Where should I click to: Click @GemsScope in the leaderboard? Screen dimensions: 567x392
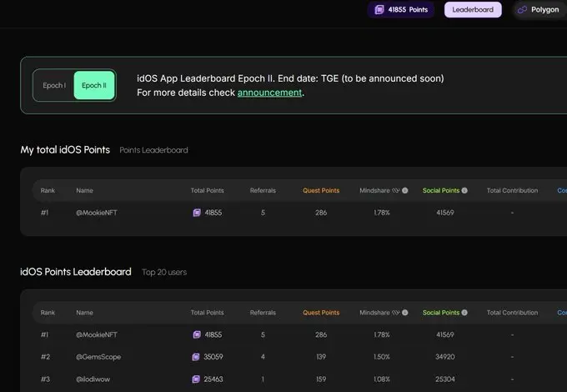pos(97,357)
